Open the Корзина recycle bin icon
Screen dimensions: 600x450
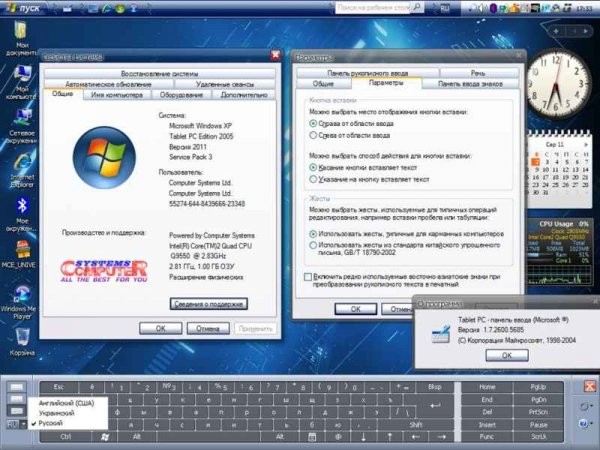pyautogui.click(x=22, y=342)
